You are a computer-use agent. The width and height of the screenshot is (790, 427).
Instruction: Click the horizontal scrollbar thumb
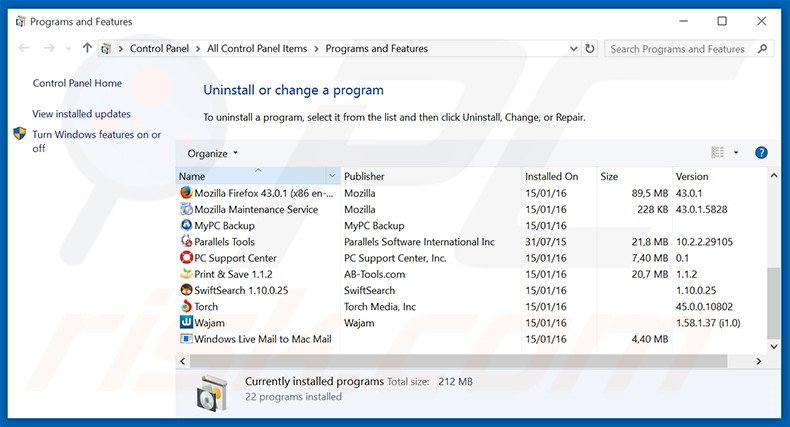pos(458,361)
